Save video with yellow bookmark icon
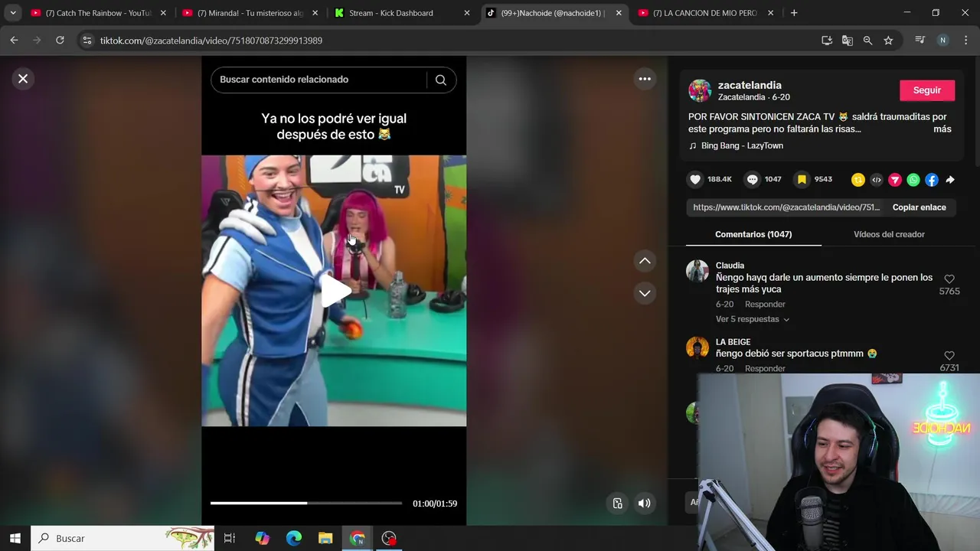Image resolution: width=980 pixels, height=551 pixels. (802, 180)
